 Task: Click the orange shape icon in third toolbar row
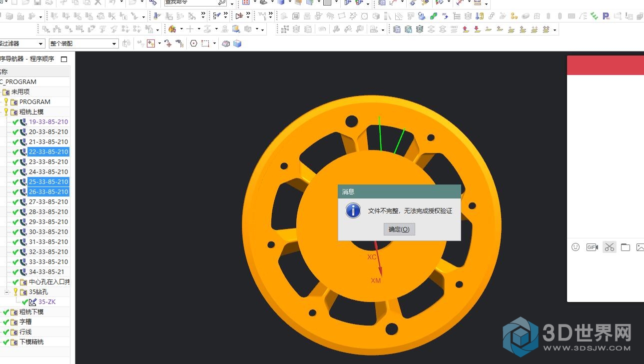pyautogui.click(x=172, y=29)
